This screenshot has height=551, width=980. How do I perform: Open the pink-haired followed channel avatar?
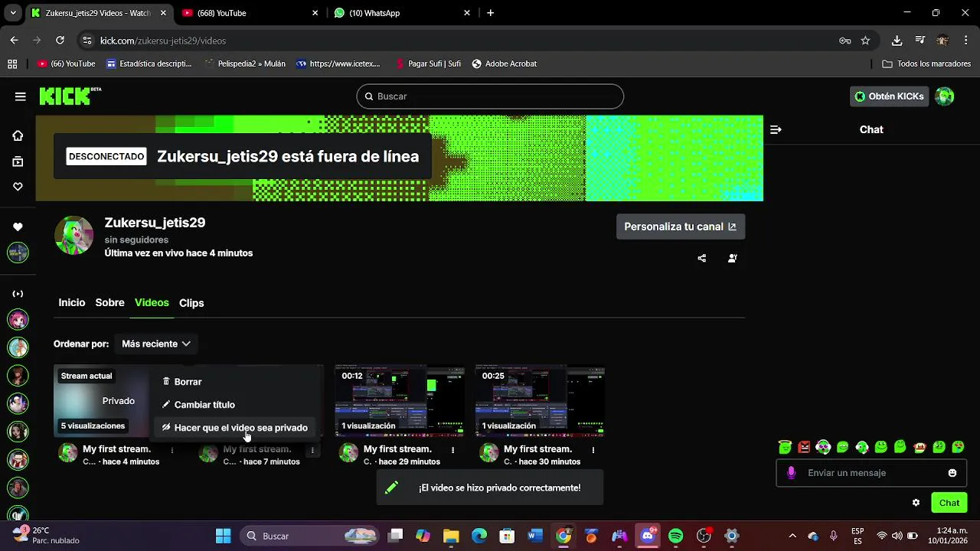pyautogui.click(x=18, y=320)
